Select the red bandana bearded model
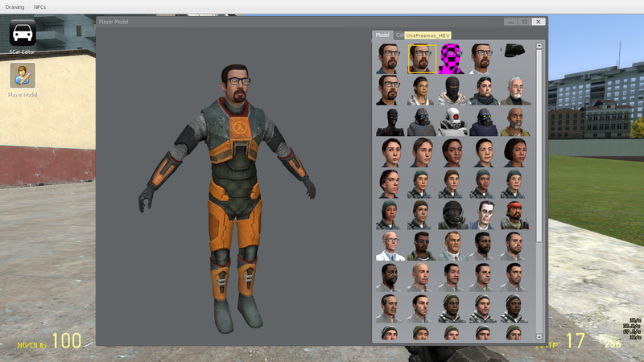The width and height of the screenshot is (644, 362). click(x=516, y=215)
